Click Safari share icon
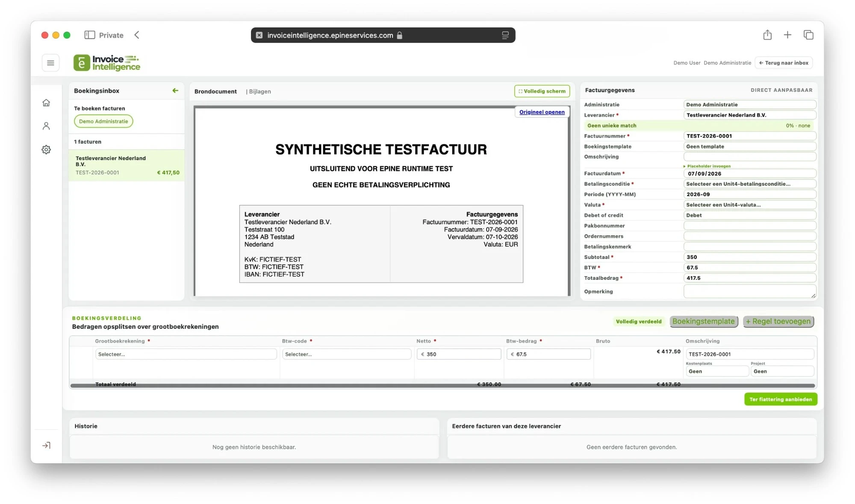 pos(767,35)
